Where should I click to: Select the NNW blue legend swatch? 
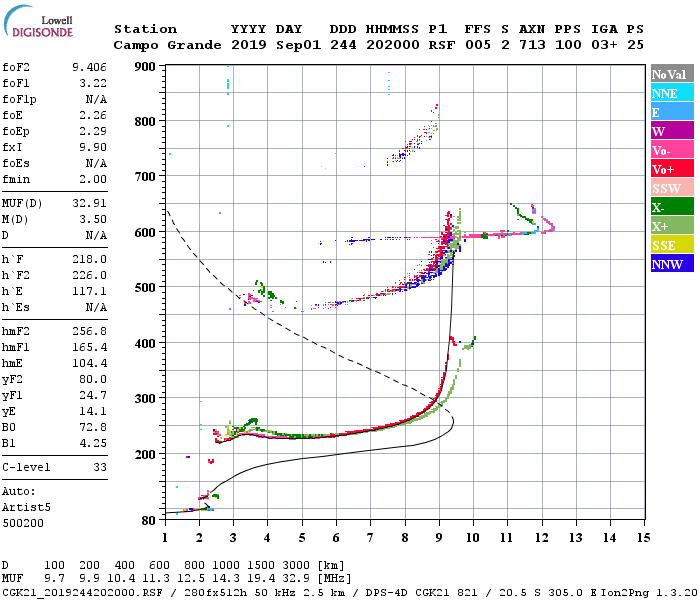coord(672,263)
